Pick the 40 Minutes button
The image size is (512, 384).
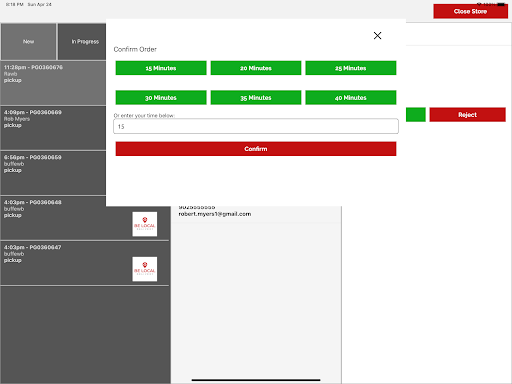[x=351, y=98]
